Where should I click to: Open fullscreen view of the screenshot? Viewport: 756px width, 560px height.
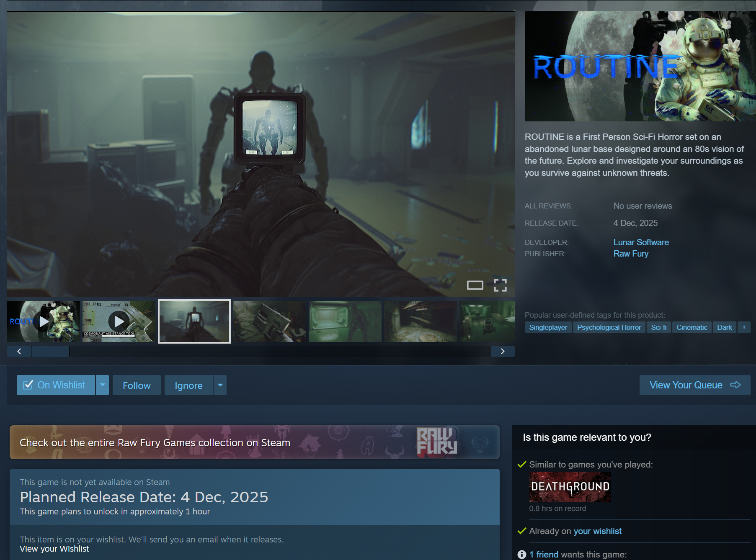coord(500,285)
